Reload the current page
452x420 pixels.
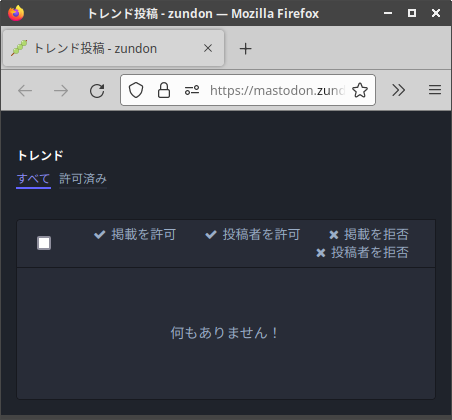tap(97, 90)
